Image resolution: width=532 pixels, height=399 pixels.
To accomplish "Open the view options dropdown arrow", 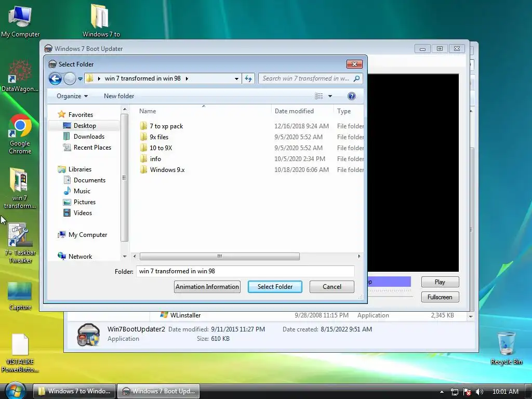I will pos(330,96).
